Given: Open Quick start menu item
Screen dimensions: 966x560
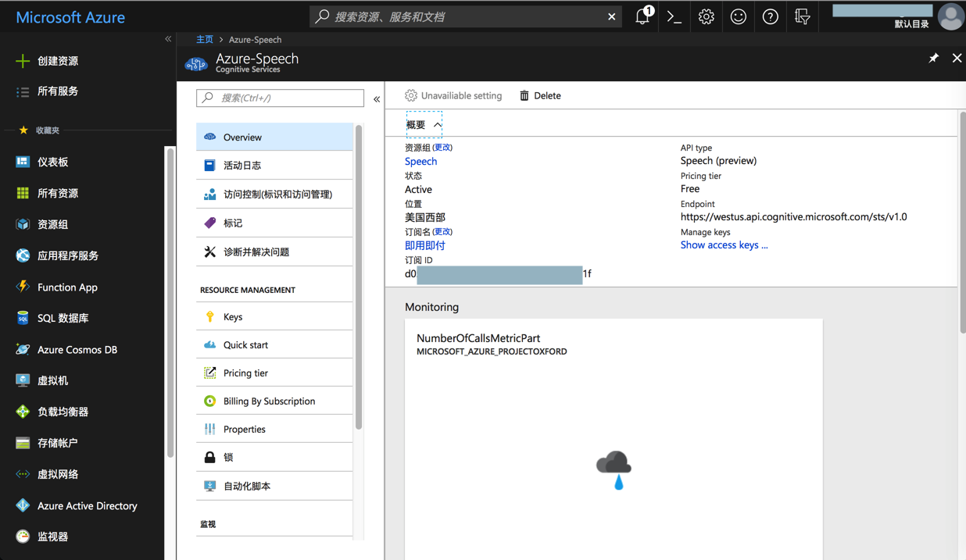Looking at the screenshot, I should (x=274, y=344).
